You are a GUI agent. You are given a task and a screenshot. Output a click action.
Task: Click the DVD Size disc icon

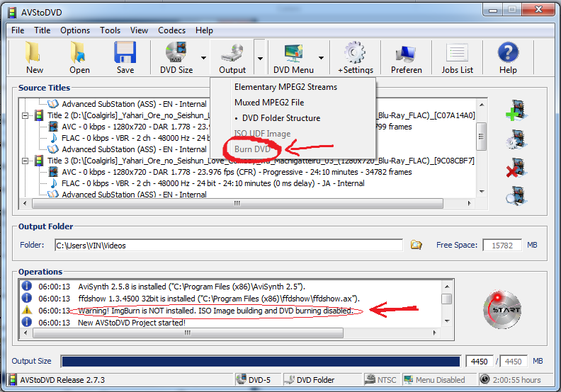click(x=176, y=52)
